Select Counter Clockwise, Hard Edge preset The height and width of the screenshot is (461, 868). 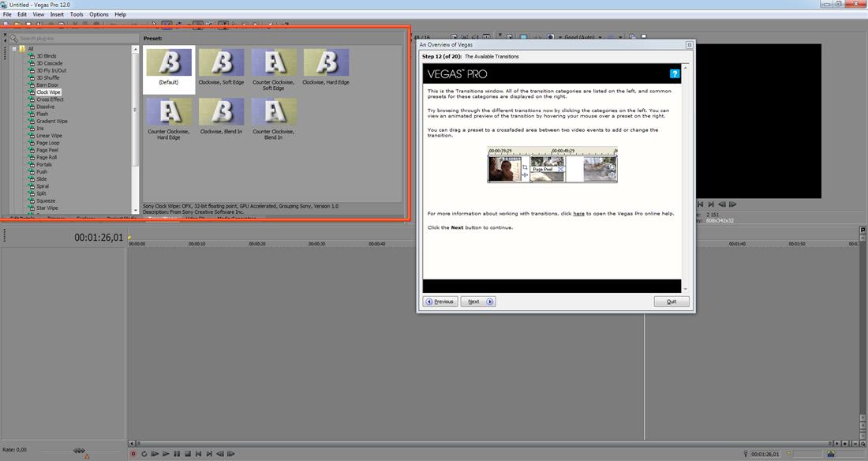pos(169,118)
